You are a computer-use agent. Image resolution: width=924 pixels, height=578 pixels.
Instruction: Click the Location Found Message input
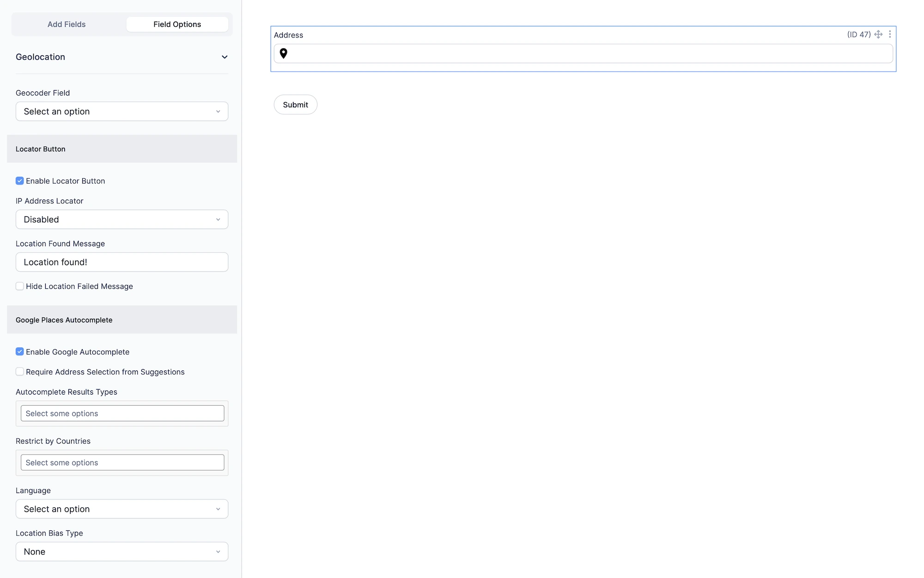pyautogui.click(x=122, y=262)
